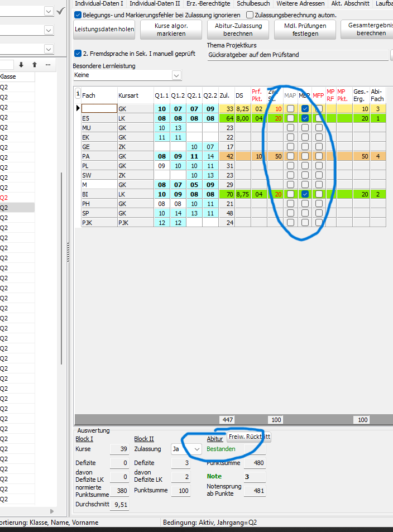Select the highlighted gray Q2 list row
Image resolution: width=393 pixels, height=532 pixels.
tap(17, 208)
